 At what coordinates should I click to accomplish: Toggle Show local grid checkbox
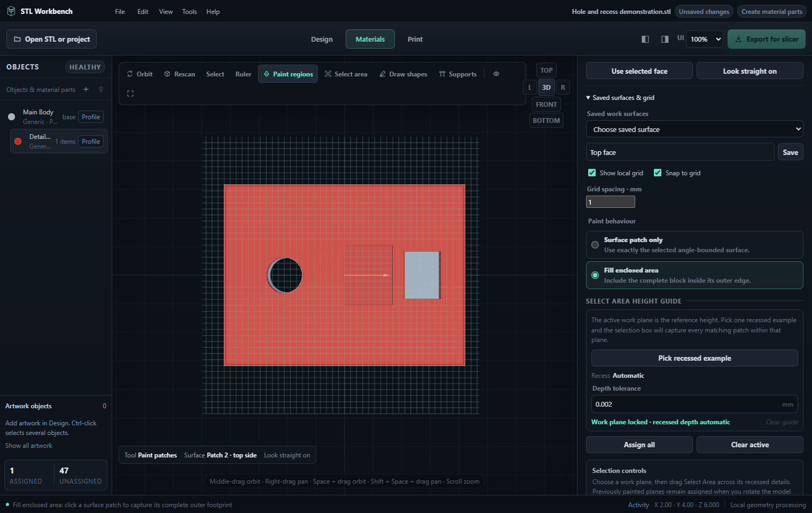(x=592, y=173)
